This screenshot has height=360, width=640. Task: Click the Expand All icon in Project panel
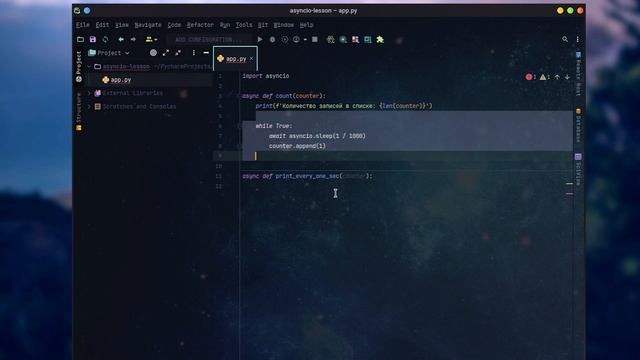pyautogui.click(x=166, y=53)
